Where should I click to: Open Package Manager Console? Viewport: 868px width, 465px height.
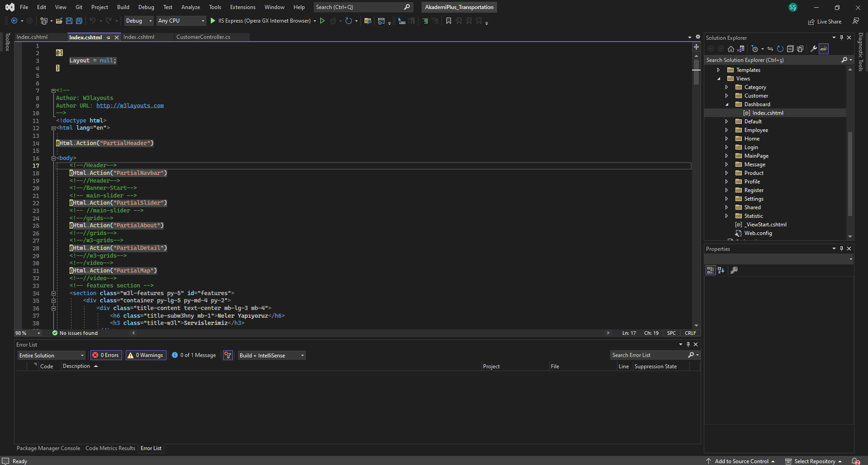(48, 448)
